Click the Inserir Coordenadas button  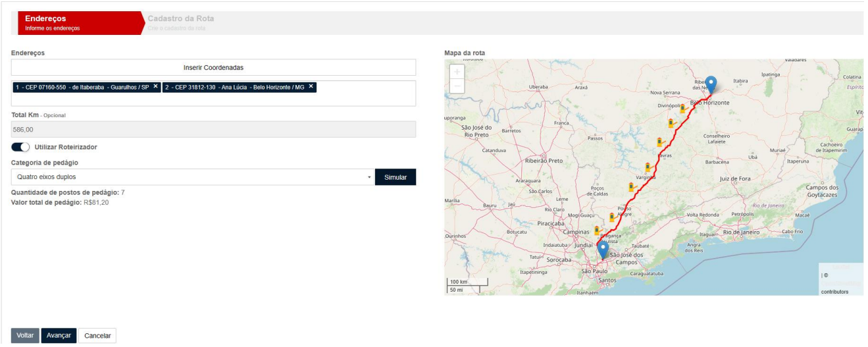(x=213, y=67)
